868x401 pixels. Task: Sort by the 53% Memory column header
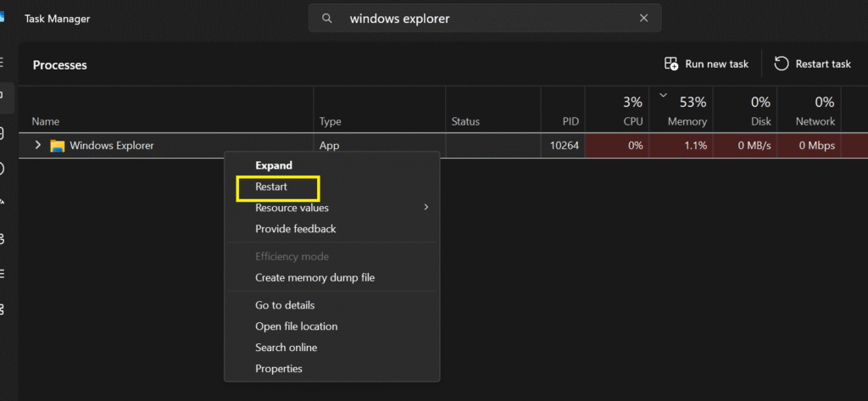[681, 109]
